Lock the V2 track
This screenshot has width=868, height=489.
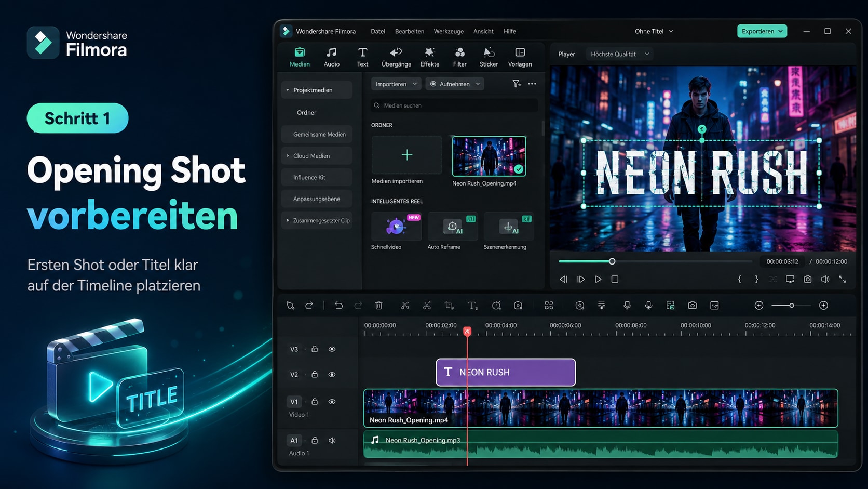pos(315,374)
